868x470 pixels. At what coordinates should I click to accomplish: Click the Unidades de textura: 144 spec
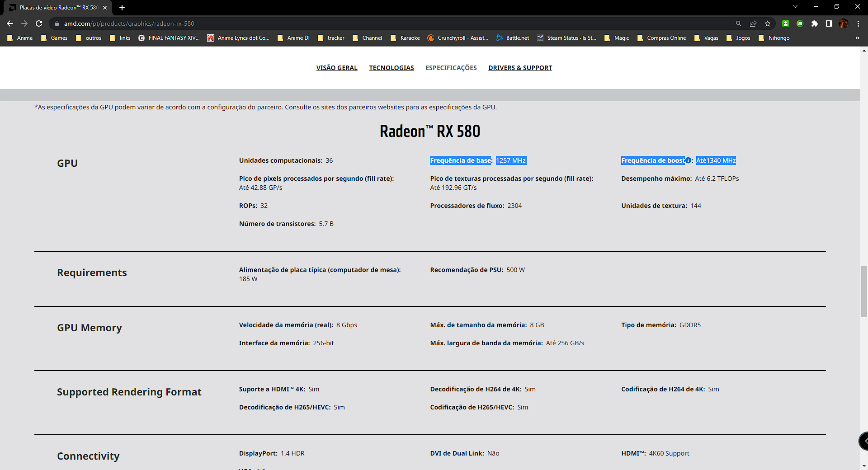tap(661, 206)
